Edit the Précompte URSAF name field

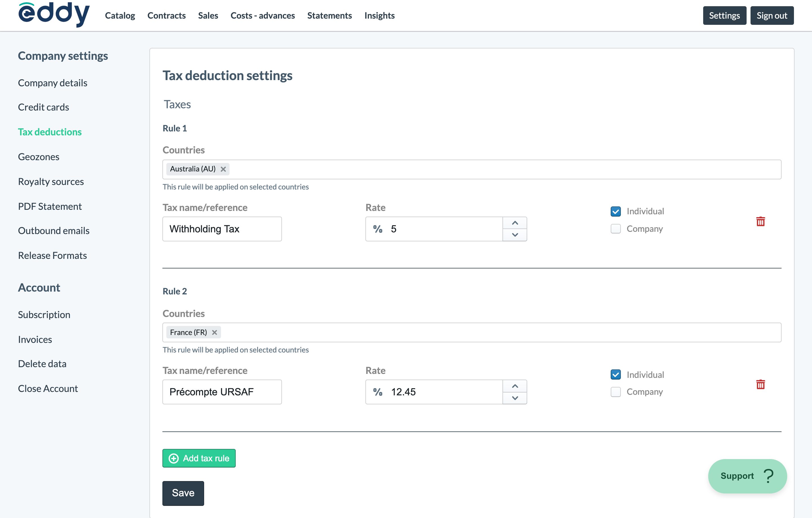click(x=222, y=392)
